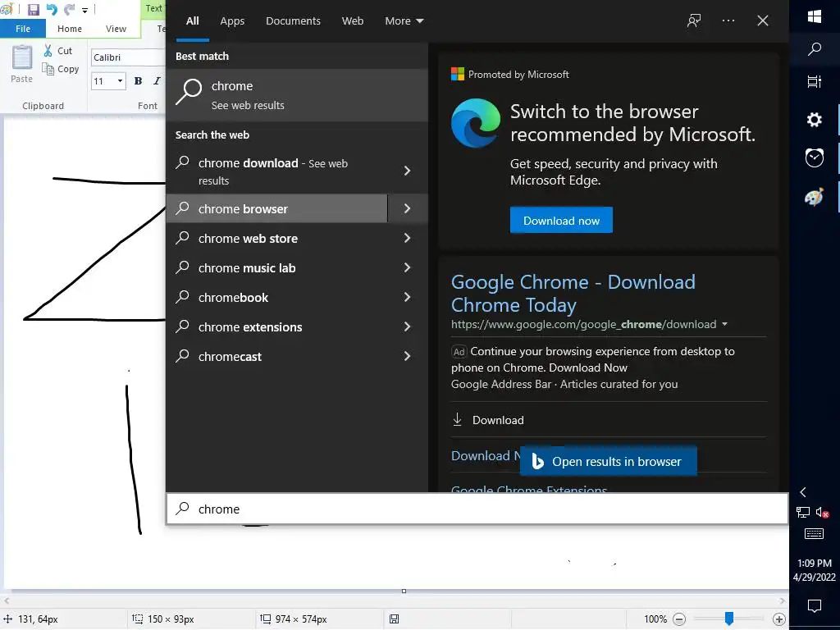This screenshot has width=840, height=630.
Task: Close the Windows search panel
Action: click(x=763, y=21)
